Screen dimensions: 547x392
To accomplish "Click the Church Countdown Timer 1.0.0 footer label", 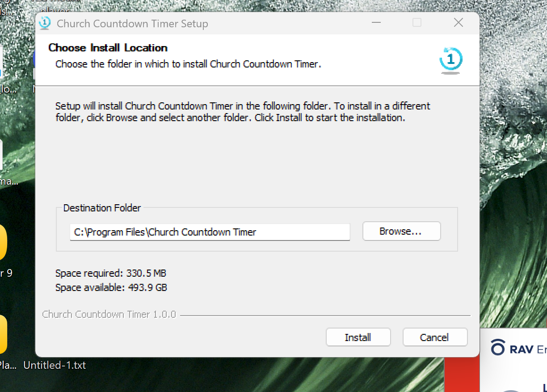I will (x=109, y=314).
